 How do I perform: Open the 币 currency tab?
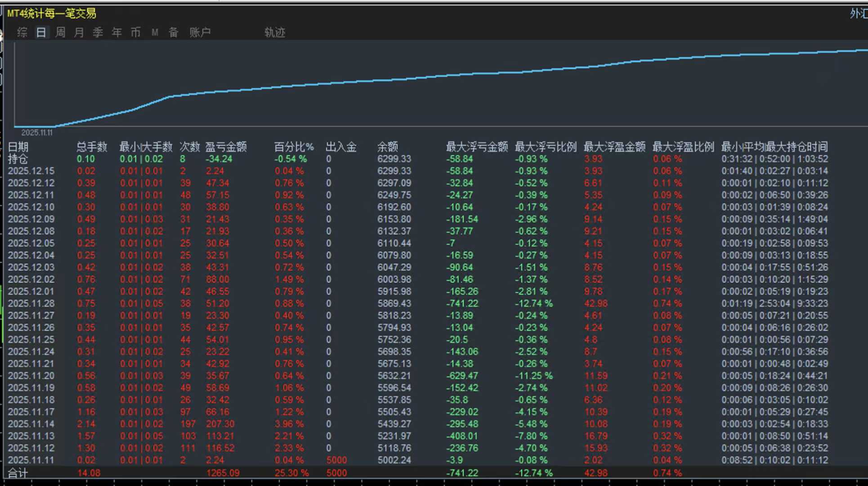point(136,32)
